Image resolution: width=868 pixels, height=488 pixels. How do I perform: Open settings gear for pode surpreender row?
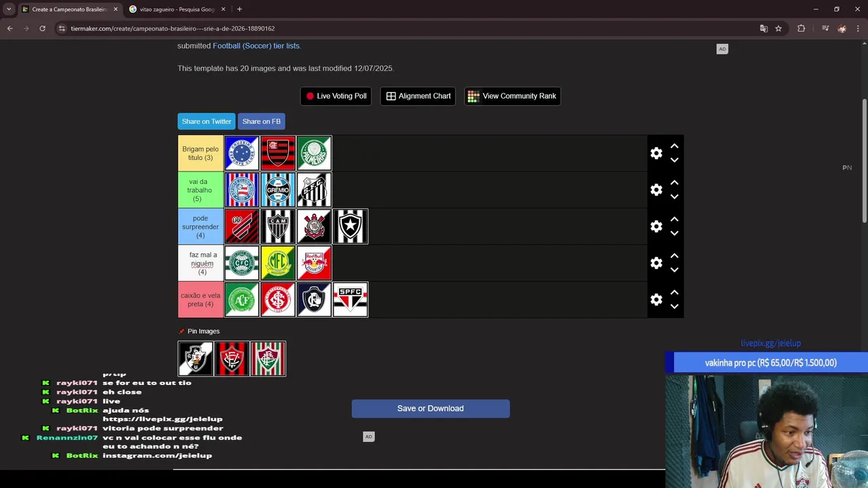point(656,226)
